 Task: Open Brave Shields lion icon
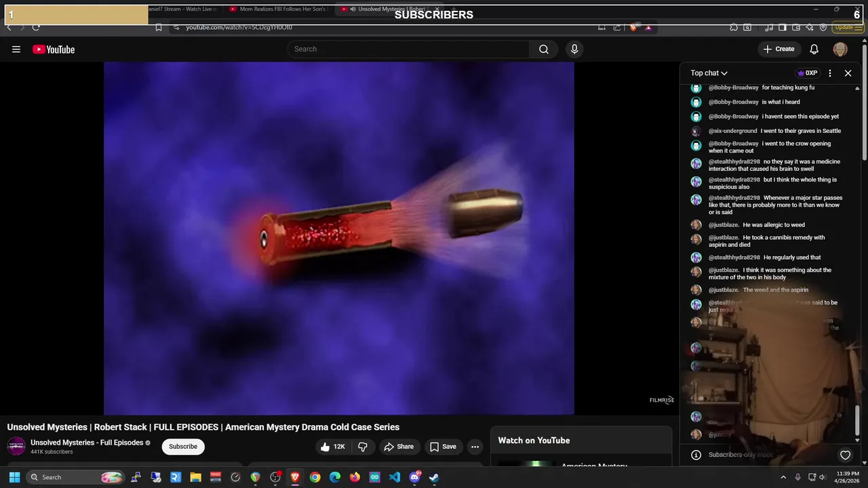[633, 27]
